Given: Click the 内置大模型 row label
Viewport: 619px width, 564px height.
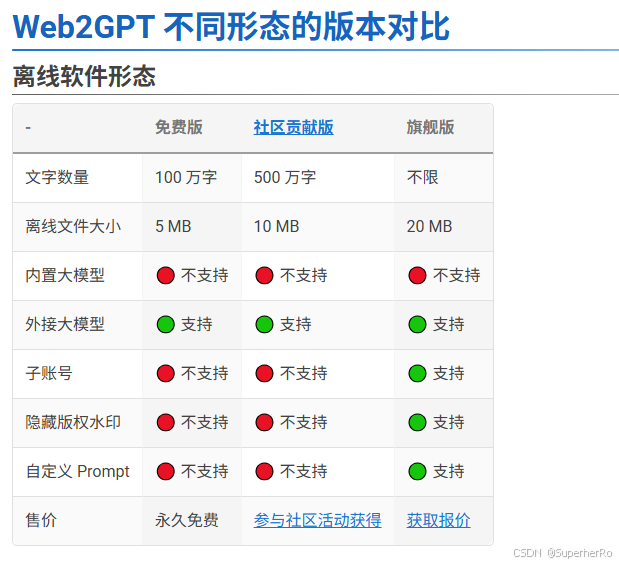Looking at the screenshot, I should coord(65,275).
